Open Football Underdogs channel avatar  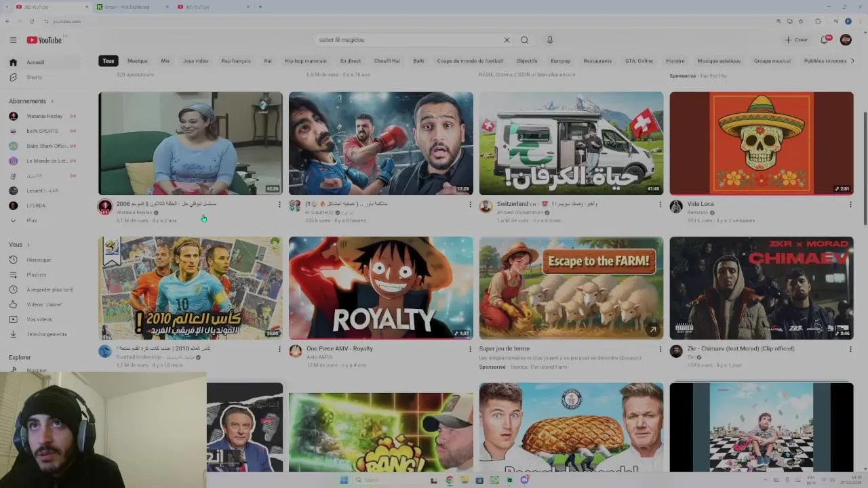click(105, 351)
